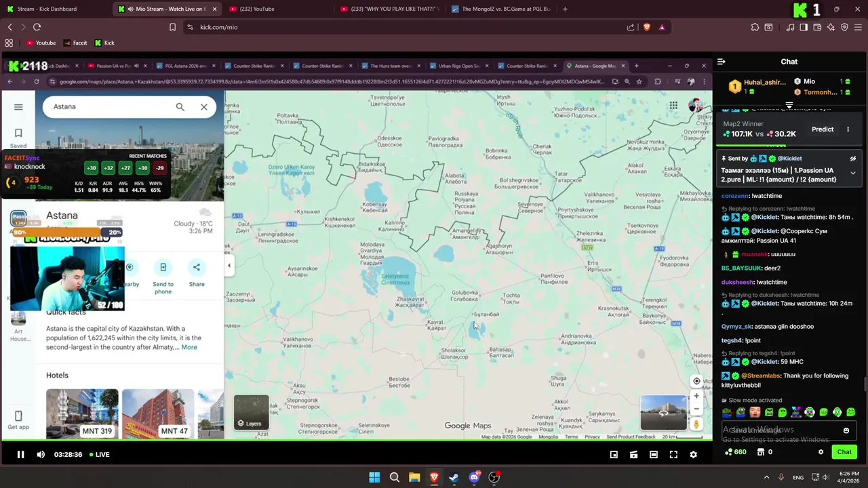
Task: Share this page icon in address bar
Action: [x=631, y=27]
